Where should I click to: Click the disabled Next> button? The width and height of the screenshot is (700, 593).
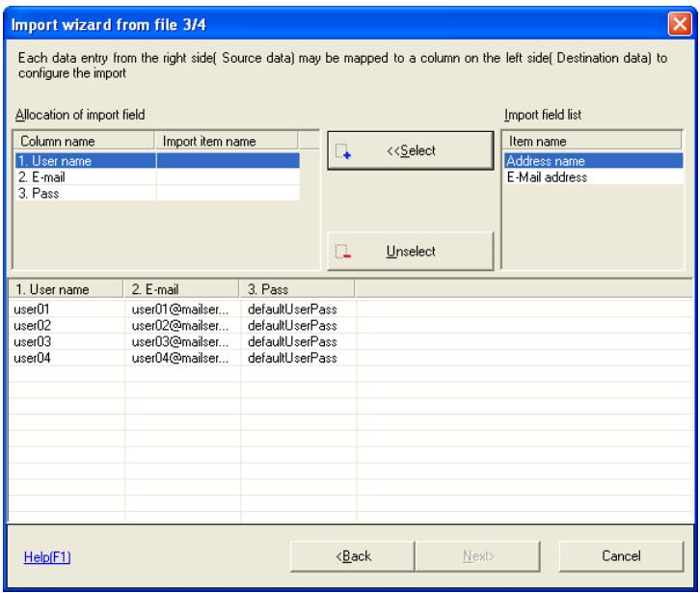tap(478, 556)
